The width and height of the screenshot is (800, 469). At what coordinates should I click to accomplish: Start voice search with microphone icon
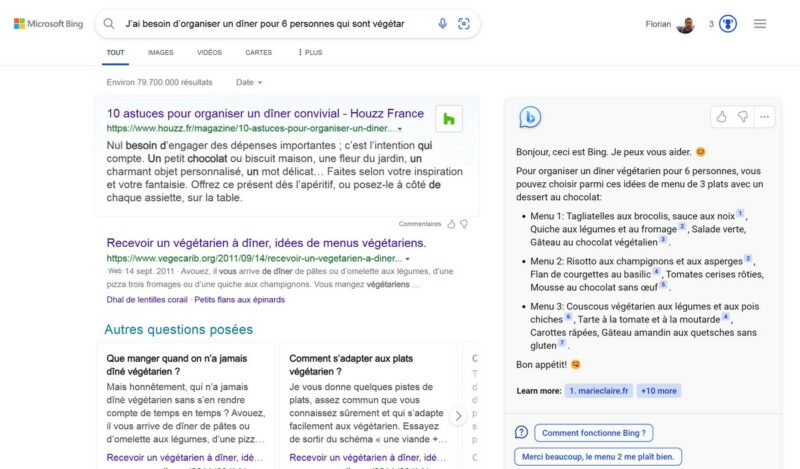pos(442,23)
